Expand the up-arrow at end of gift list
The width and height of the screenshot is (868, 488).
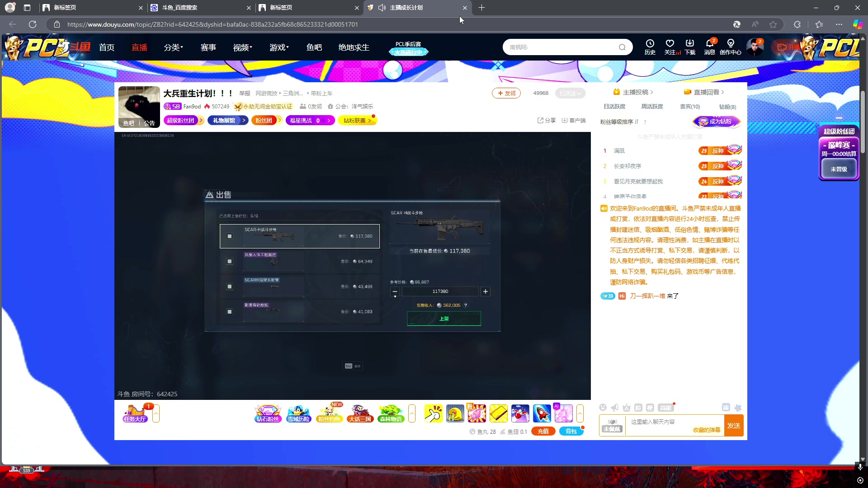pyautogui.click(x=580, y=413)
